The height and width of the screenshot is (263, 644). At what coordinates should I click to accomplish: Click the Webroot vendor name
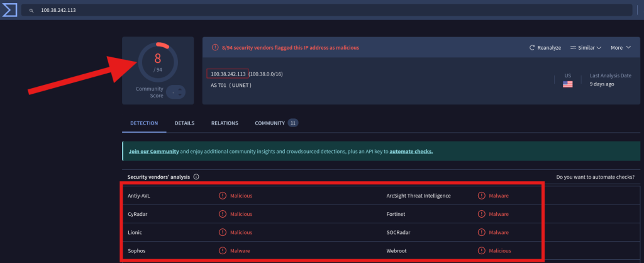396,250
